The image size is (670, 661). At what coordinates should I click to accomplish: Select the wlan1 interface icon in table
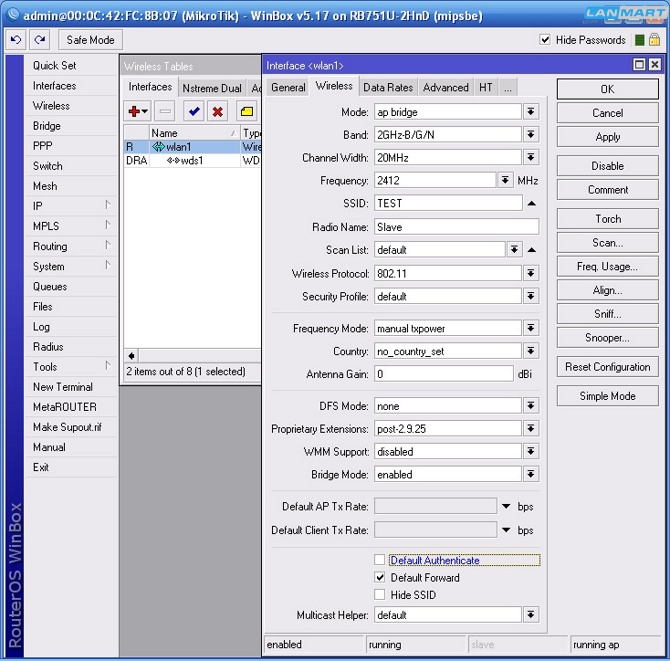(158, 147)
